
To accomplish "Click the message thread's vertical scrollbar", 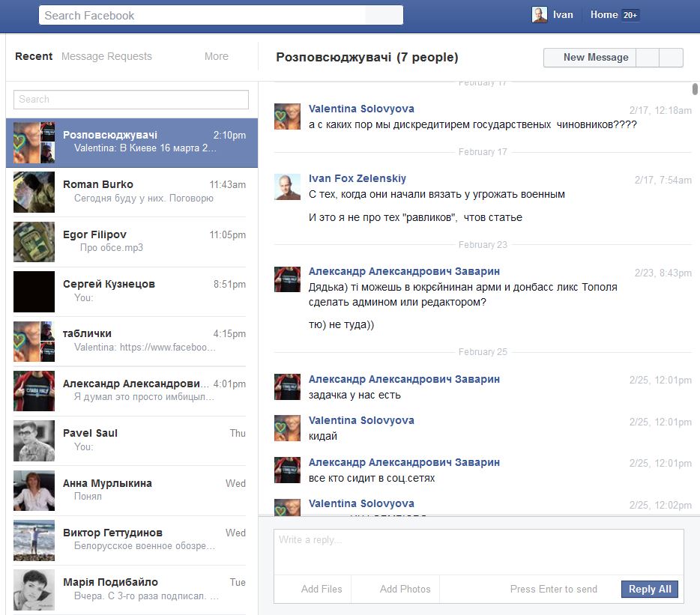I will [x=695, y=91].
